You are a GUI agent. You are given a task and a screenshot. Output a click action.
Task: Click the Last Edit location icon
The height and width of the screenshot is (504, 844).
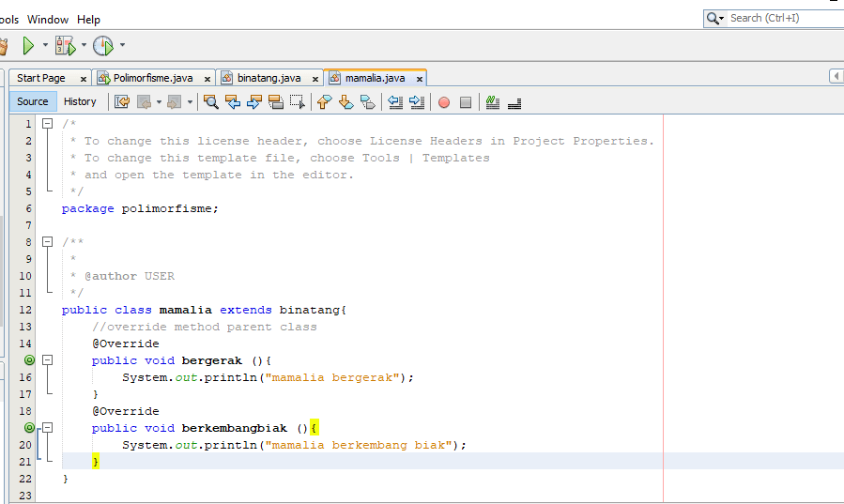[x=122, y=102]
